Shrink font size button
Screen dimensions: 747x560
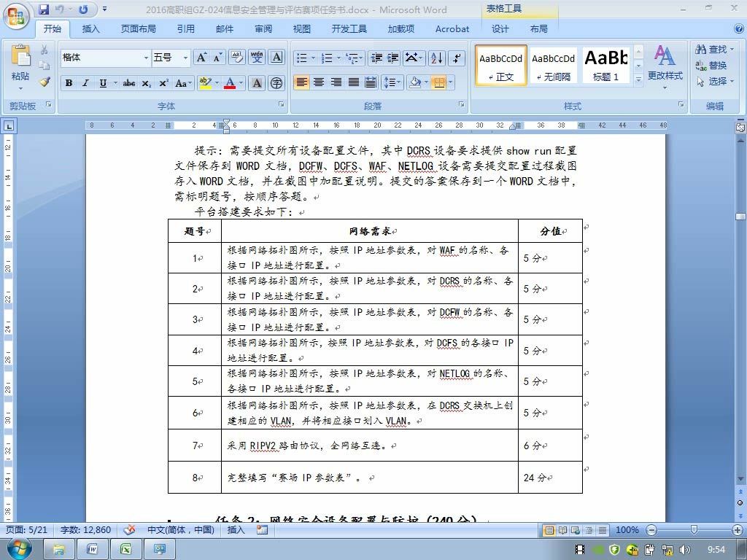[217, 58]
